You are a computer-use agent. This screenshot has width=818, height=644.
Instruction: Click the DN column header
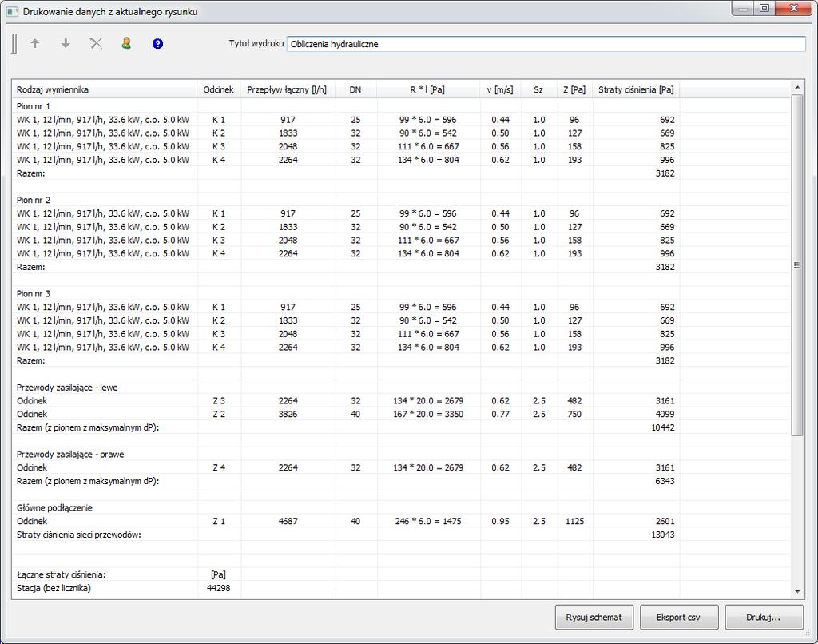tap(355, 89)
